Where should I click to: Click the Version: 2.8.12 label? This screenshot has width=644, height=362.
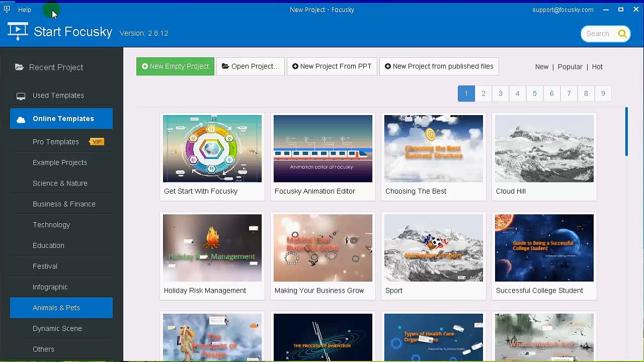pyautogui.click(x=144, y=33)
